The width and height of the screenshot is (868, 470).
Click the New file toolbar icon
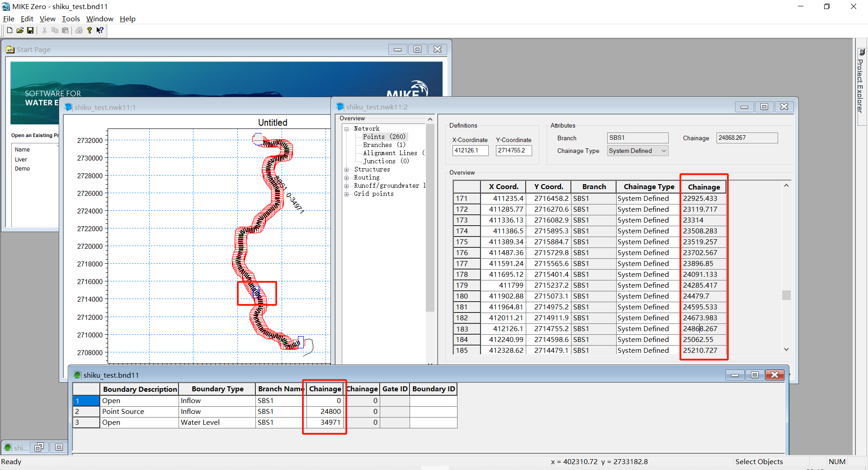coord(9,30)
